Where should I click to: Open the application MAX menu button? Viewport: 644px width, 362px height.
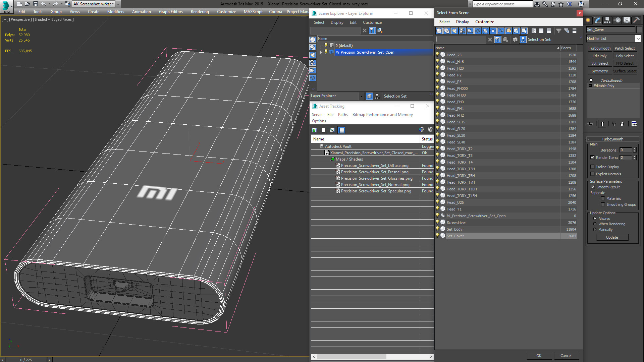click(x=7, y=6)
